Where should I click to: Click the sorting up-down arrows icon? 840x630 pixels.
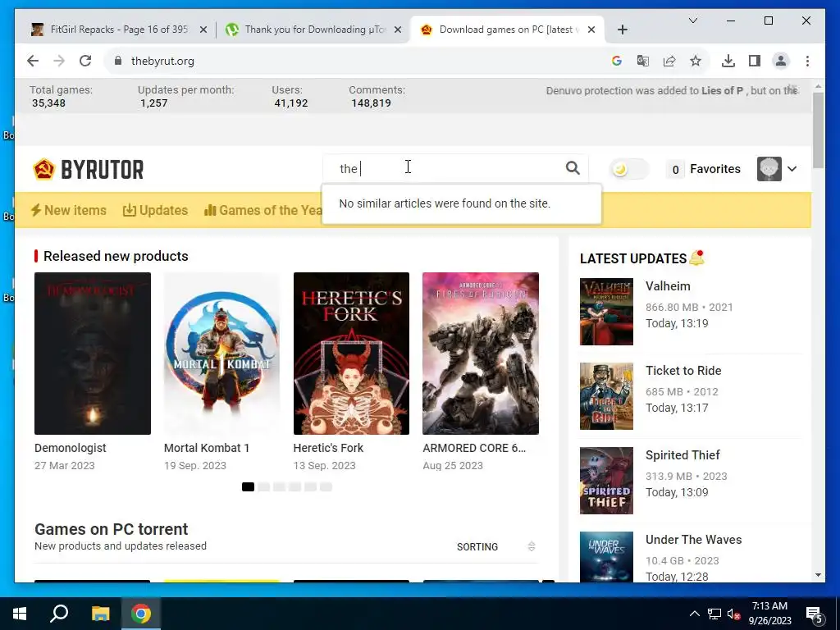pyautogui.click(x=532, y=546)
